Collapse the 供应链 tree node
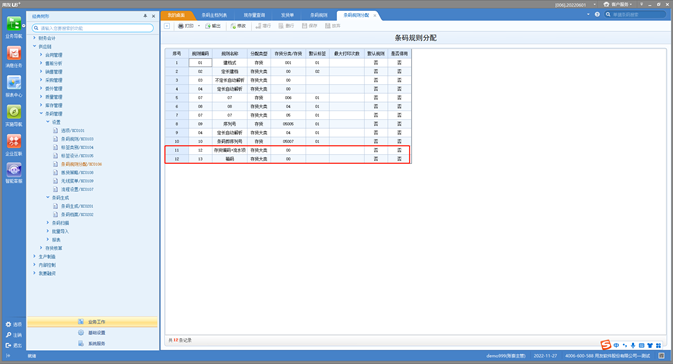Screen dimensions: 673x364 (x=34, y=46)
